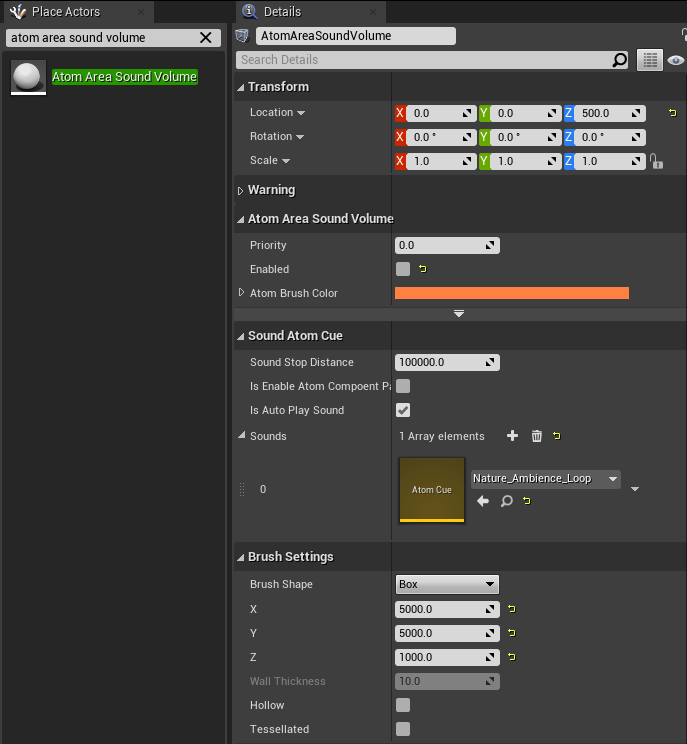Toggle the Hollow checkbox
Screen dimensions: 687x744
[x=403, y=705]
